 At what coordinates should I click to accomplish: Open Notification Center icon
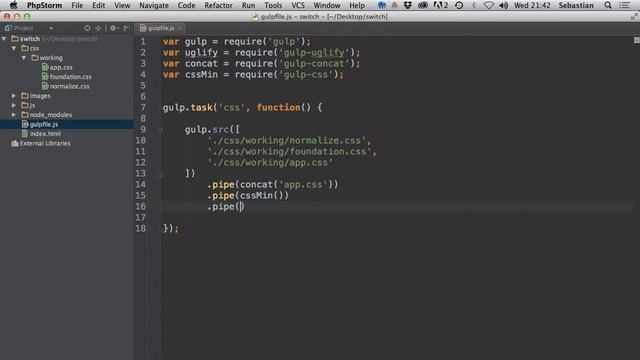click(624, 5)
